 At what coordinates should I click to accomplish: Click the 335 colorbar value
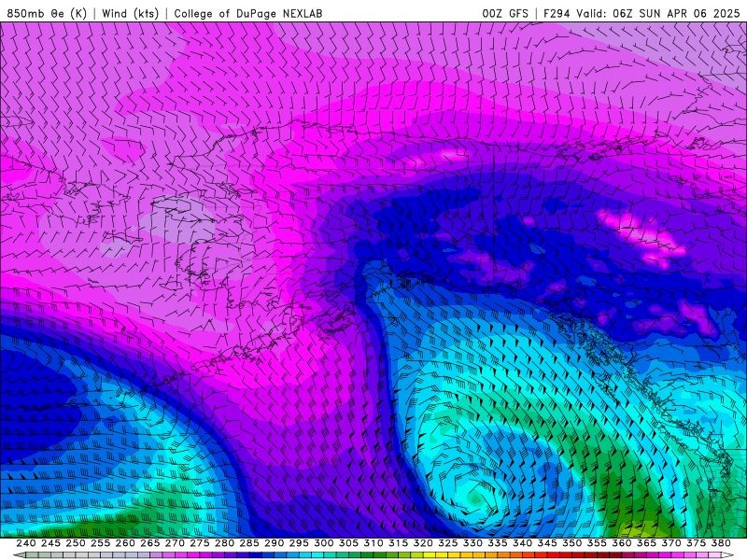pos(498,543)
